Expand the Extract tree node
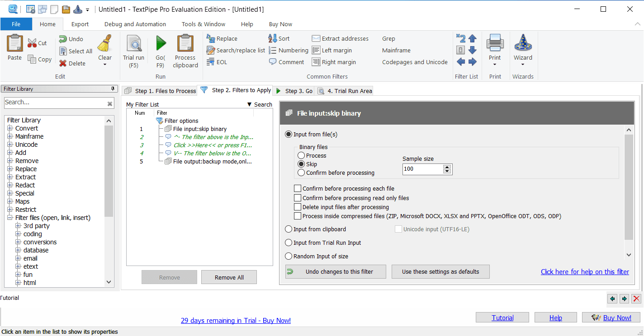The width and height of the screenshot is (644, 336). 10,177
